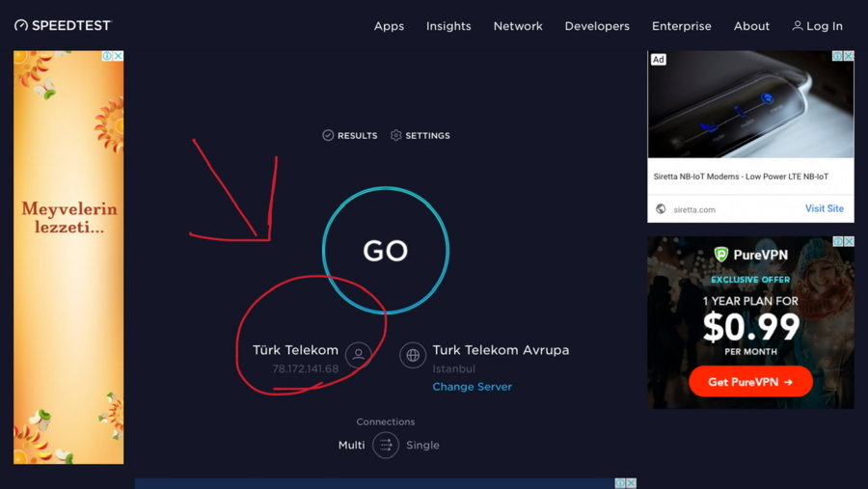Open ad info on left banner

pyautogui.click(x=107, y=56)
